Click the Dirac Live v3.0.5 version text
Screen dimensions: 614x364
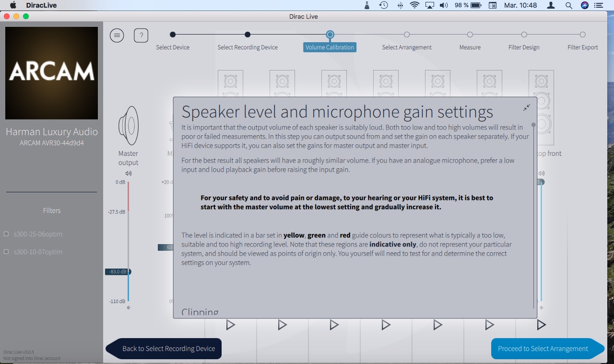click(x=19, y=352)
